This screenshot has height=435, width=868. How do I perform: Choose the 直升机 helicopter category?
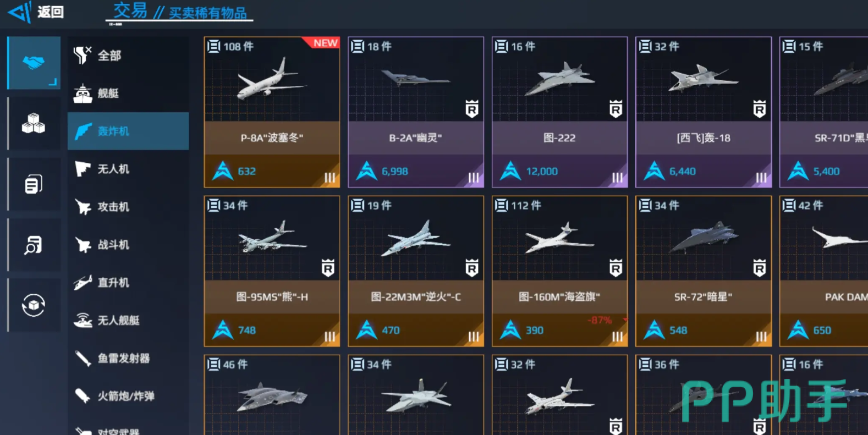(128, 283)
